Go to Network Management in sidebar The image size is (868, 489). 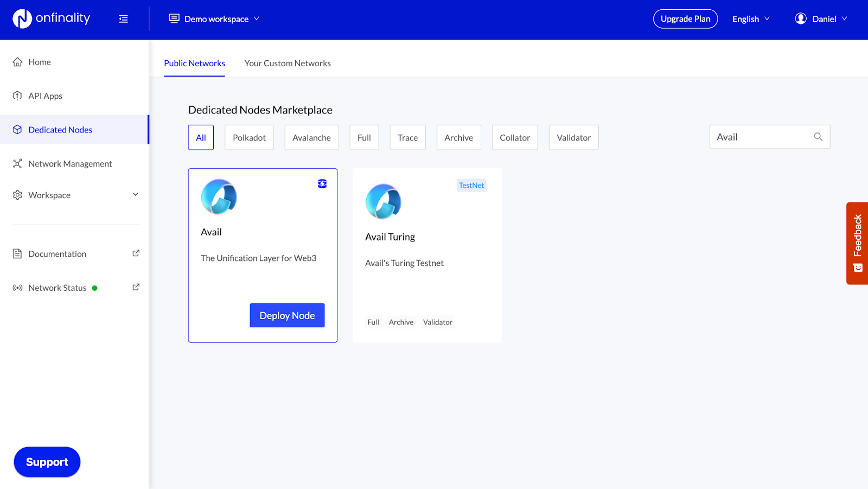[x=70, y=164]
